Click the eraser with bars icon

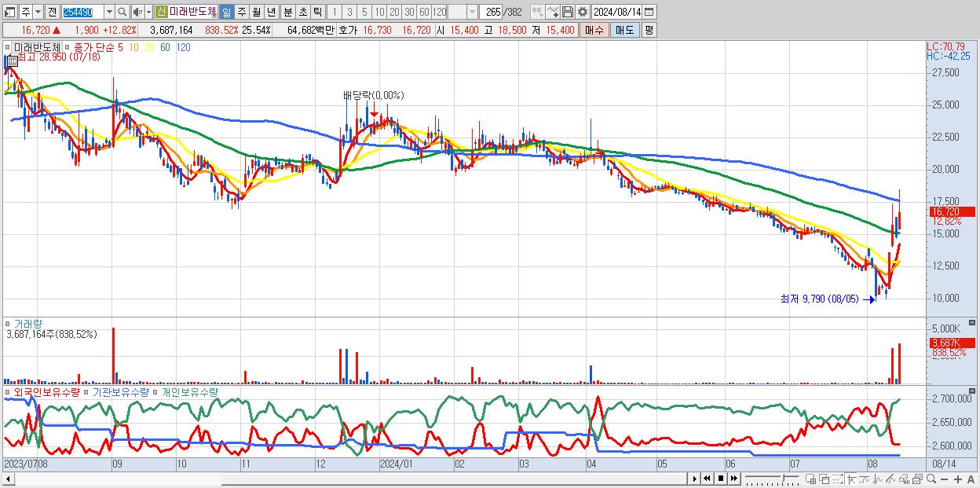pos(904,479)
